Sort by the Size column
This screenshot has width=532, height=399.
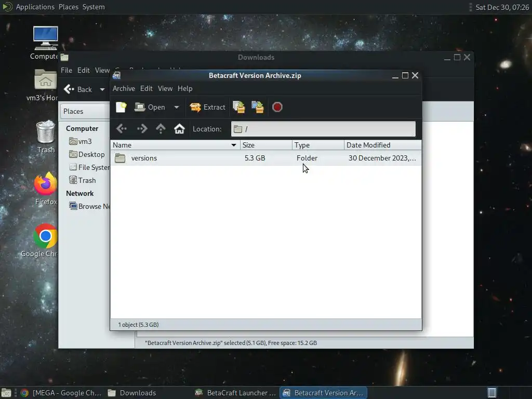(x=266, y=145)
